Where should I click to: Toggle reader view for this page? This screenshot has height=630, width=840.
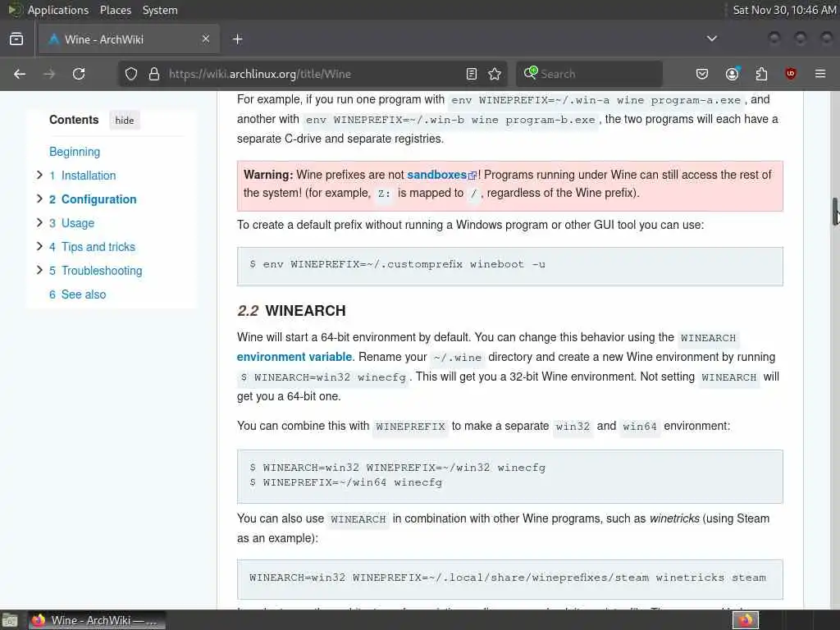[x=472, y=74]
